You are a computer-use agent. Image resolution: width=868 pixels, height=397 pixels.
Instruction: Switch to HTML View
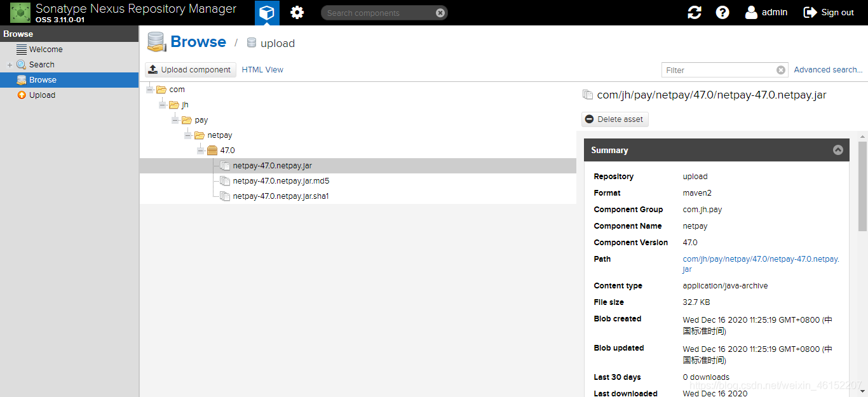[262, 70]
